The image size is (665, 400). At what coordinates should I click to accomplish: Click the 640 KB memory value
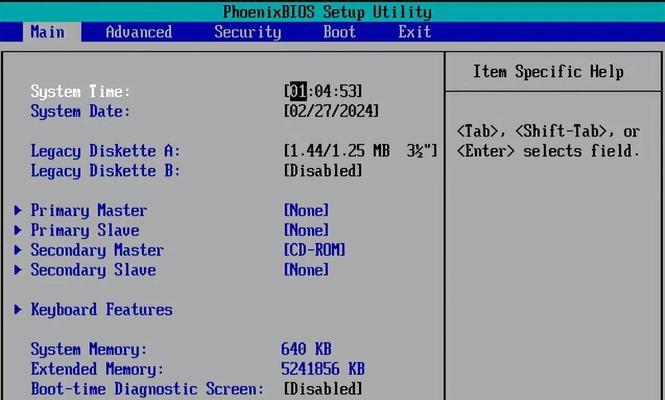click(x=306, y=349)
